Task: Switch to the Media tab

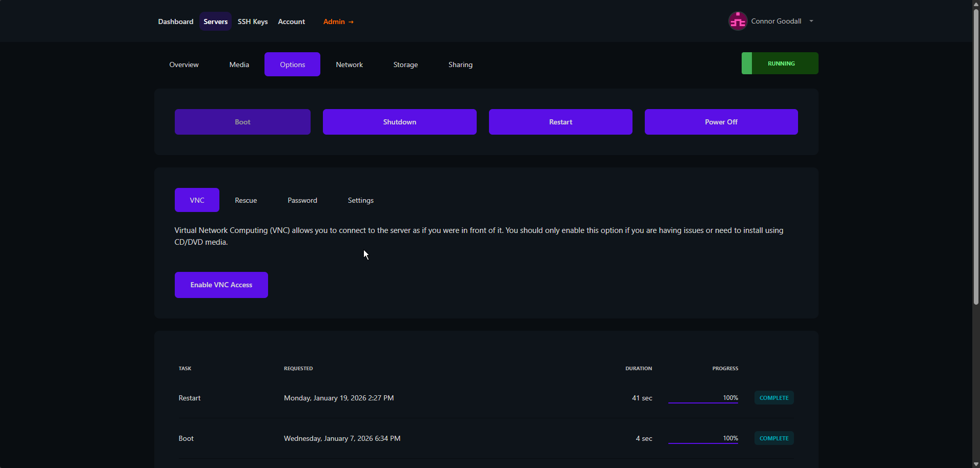Action: pos(239,65)
